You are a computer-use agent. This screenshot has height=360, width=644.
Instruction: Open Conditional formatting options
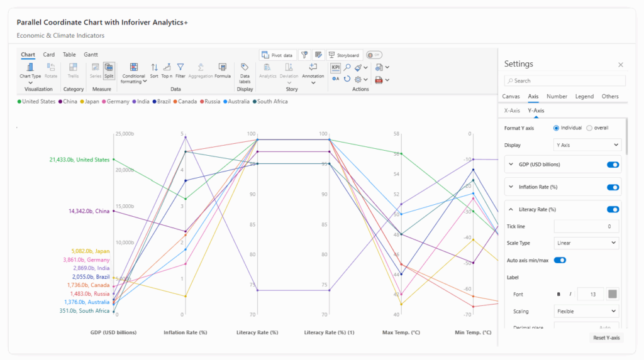click(133, 73)
